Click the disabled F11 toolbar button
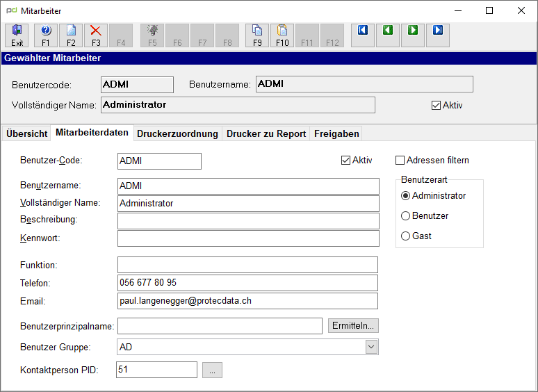The height and width of the screenshot is (392, 538). tap(307, 35)
